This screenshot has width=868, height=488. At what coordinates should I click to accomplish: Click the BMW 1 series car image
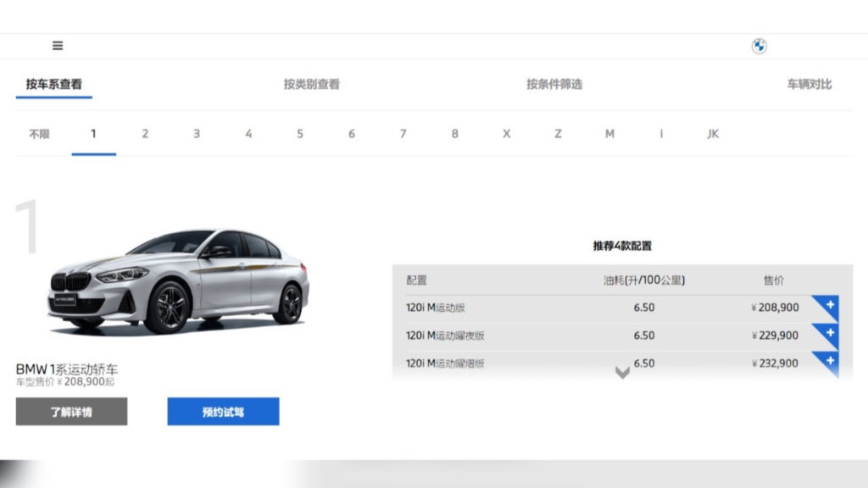[178, 281]
